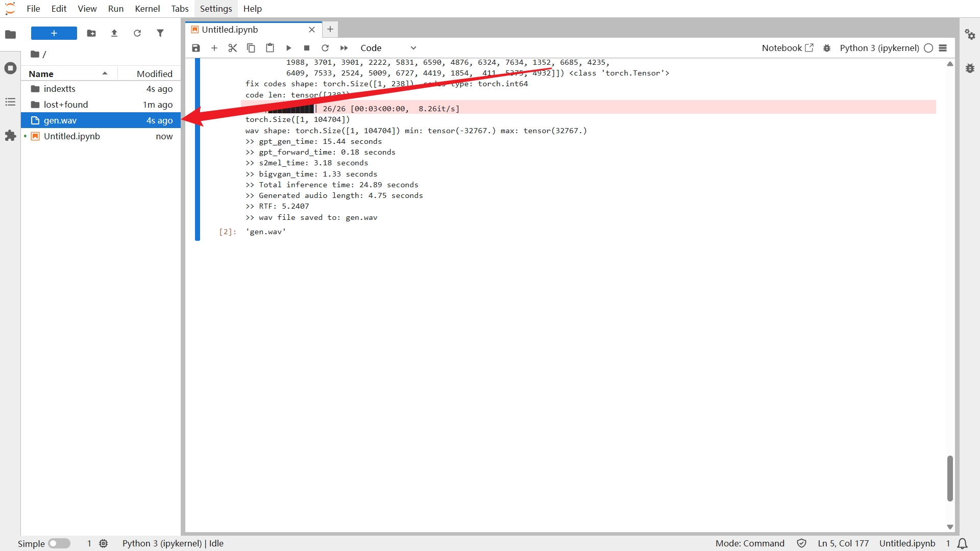Interrupt the kernel with the stop icon
Screen dimensions: 980x551
pyautogui.click(x=307, y=48)
